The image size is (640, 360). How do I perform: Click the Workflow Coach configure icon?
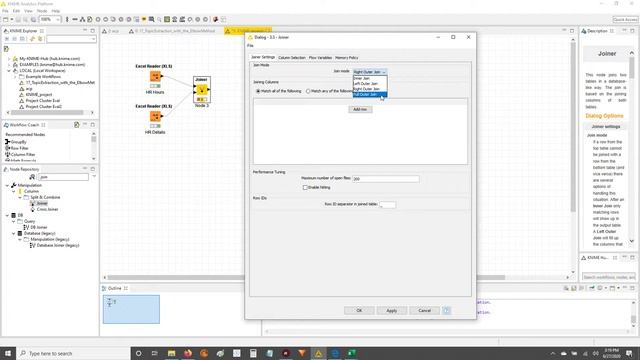76,125
